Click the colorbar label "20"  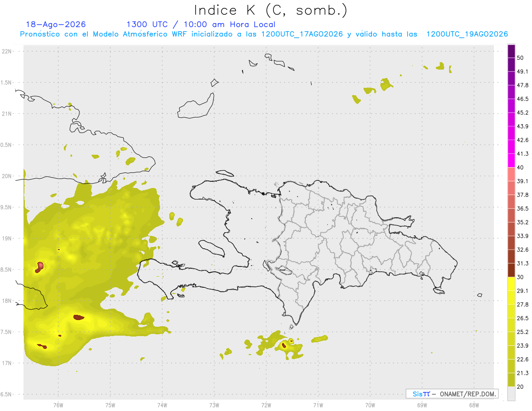point(520,387)
